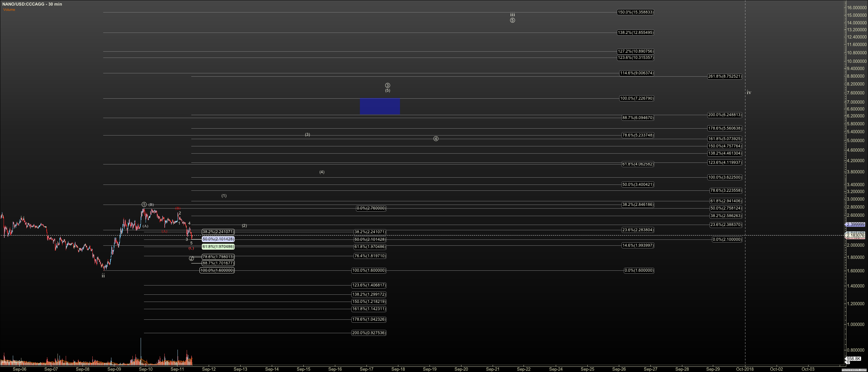The height and width of the screenshot is (372, 868).
Task: Select the 78.6%(1.798013) retracement label
Action: [x=218, y=257]
